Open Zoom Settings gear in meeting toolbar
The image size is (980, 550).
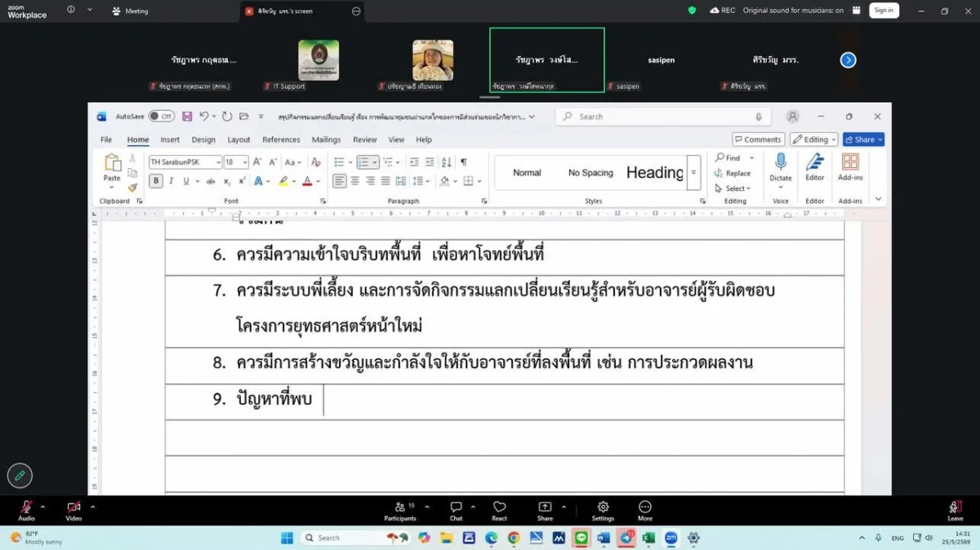(x=603, y=511)
